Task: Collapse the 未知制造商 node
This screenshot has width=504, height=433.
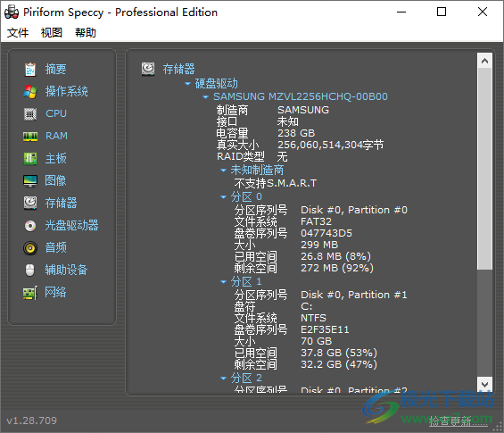Action: pos(223,171)
